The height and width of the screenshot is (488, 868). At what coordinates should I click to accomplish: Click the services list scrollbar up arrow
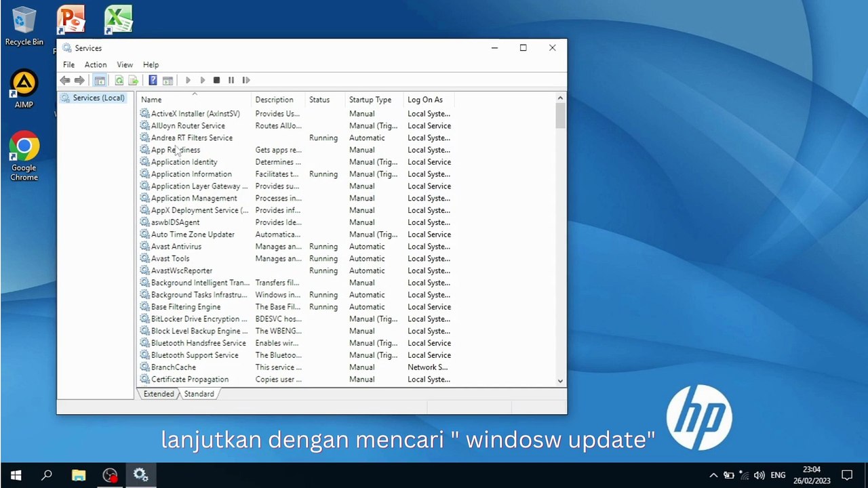(x=560, y=99)
